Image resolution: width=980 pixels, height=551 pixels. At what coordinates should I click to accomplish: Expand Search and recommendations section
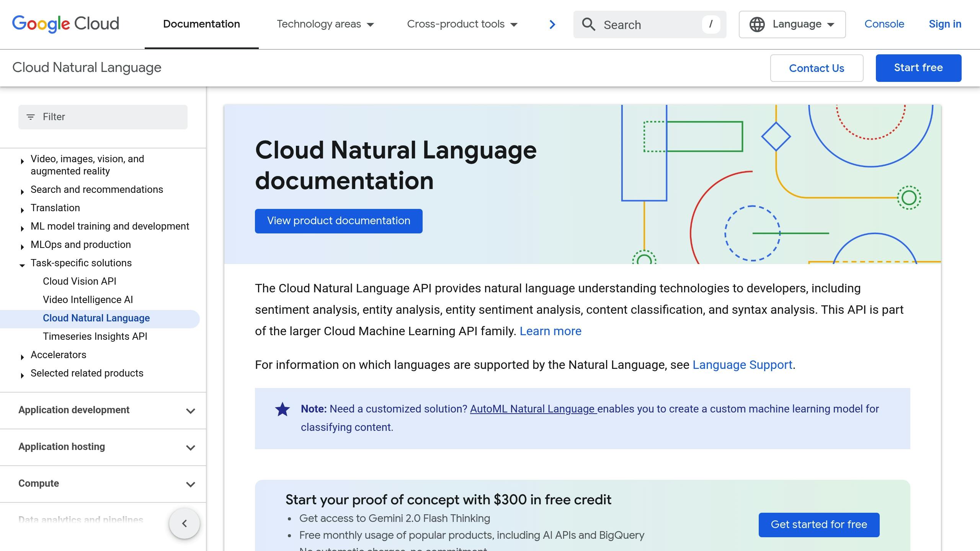22,192
